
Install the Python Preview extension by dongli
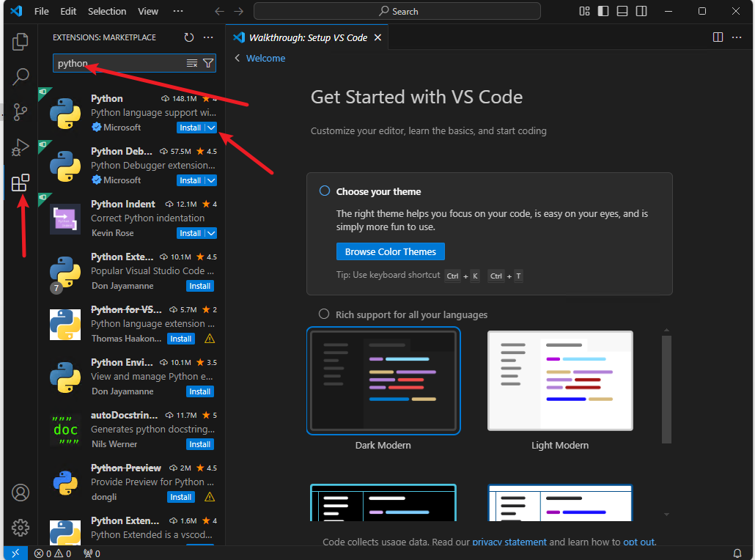coord(181,497)
